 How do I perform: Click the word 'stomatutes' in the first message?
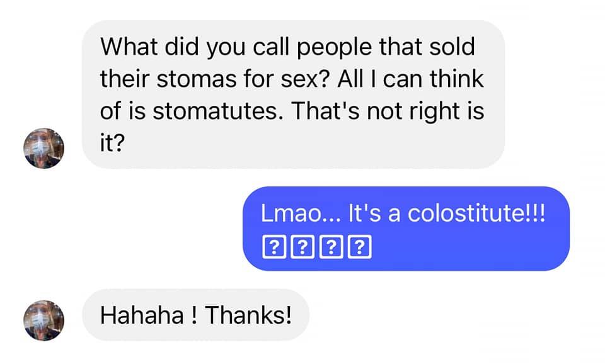point(215,111)
